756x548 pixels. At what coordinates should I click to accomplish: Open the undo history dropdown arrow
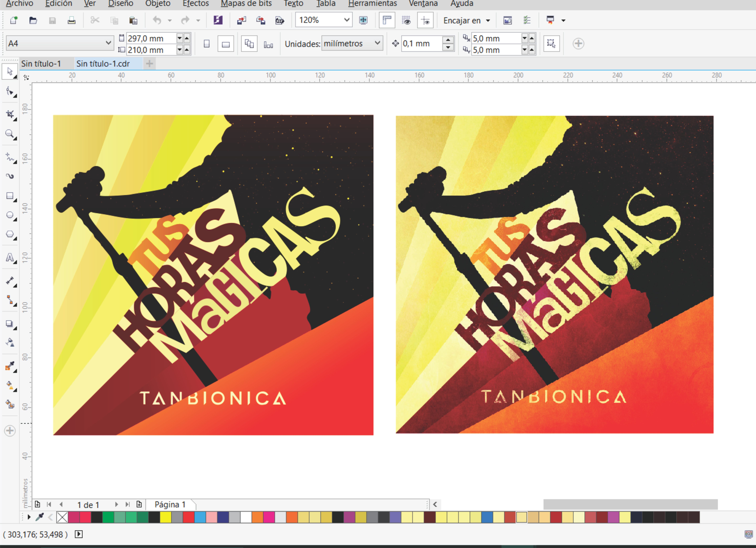coord(170,21)
